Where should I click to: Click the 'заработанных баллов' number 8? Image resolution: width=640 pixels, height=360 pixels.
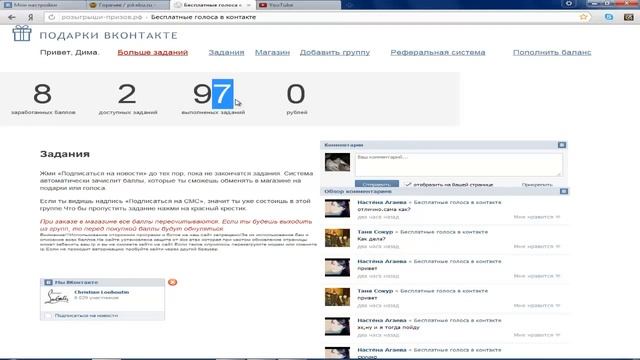[42, 94]
